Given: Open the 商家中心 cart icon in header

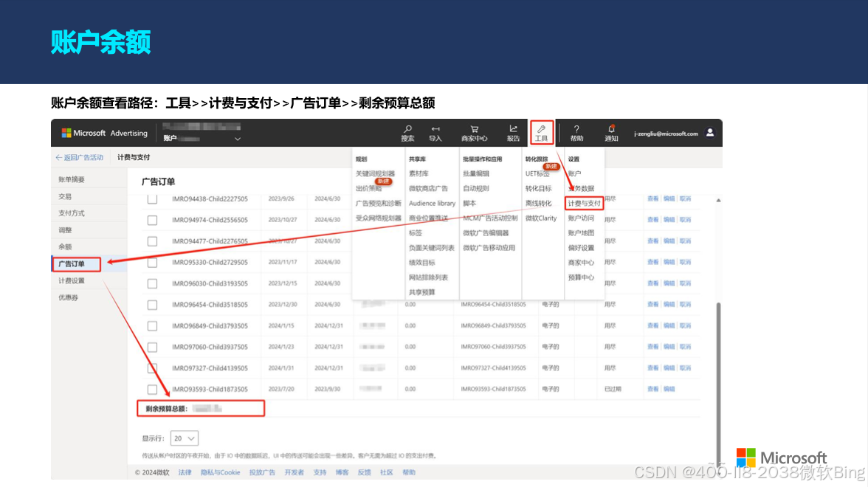Looking at the screenshot, I should [x=475, y=133].
